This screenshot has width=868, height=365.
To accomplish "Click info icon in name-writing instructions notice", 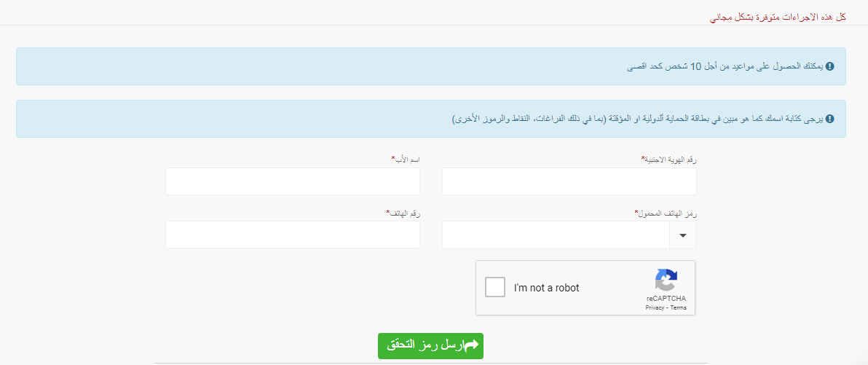I will click(x=830, y=119).
